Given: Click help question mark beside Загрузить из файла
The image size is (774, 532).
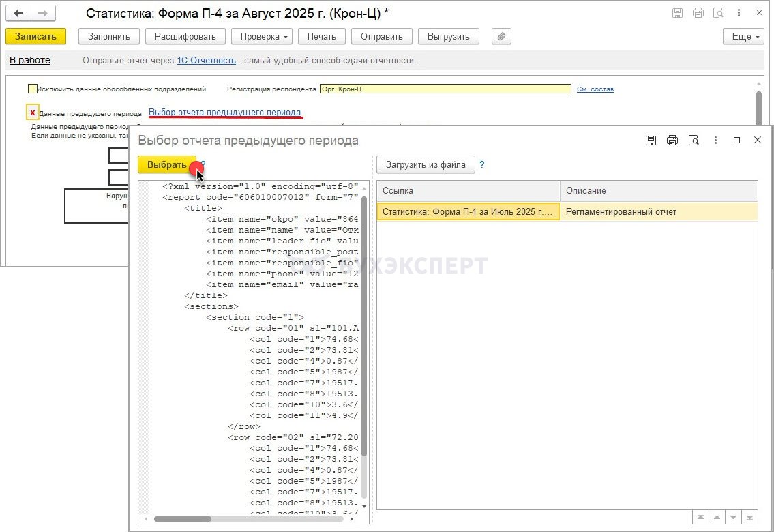Looking at the screenshot, I should pos(482,164).
